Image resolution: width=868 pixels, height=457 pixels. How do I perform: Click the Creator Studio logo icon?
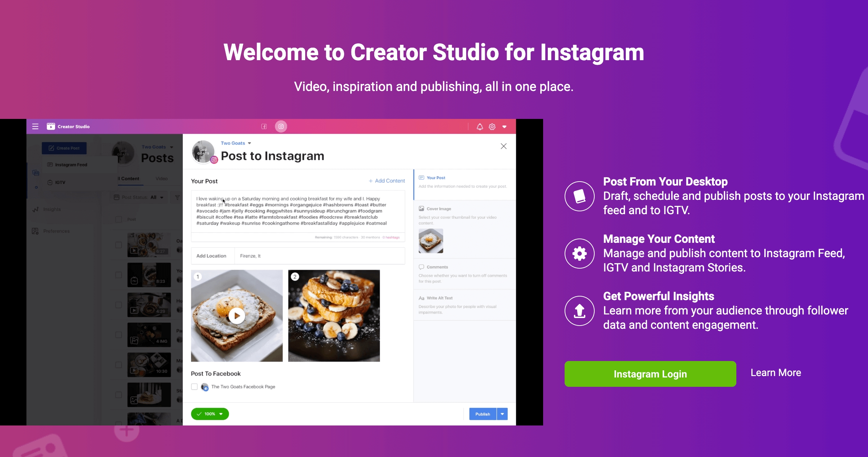51,126
